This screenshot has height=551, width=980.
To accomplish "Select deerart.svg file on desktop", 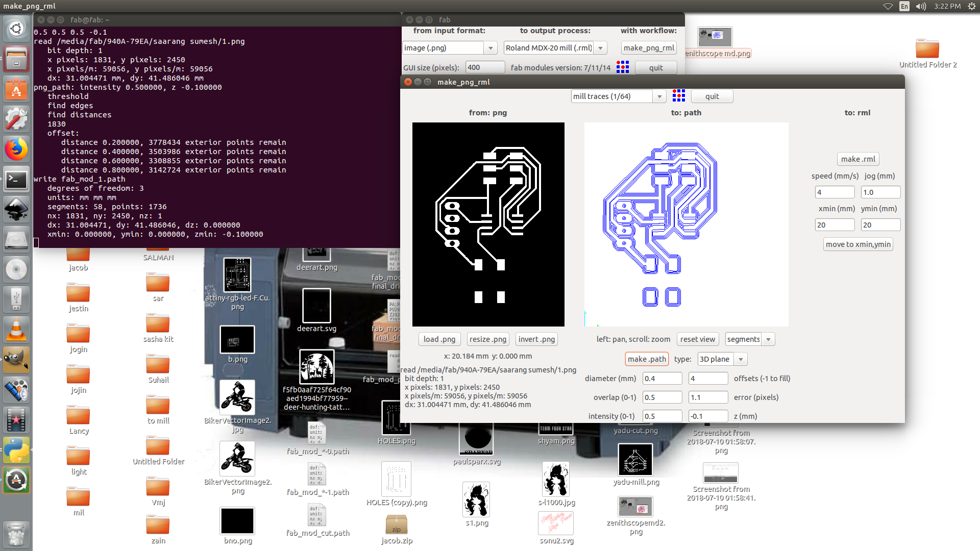I will pos(316,310).
